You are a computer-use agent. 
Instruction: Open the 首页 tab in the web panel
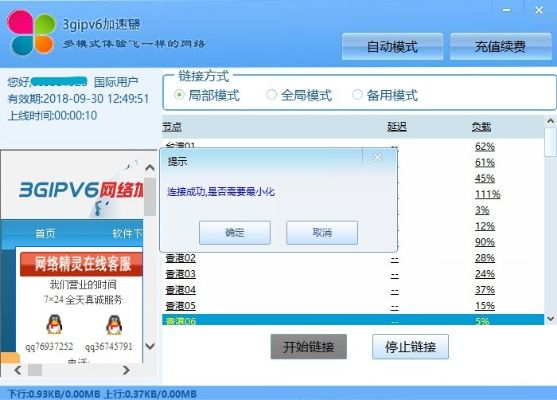coord(45,233)
